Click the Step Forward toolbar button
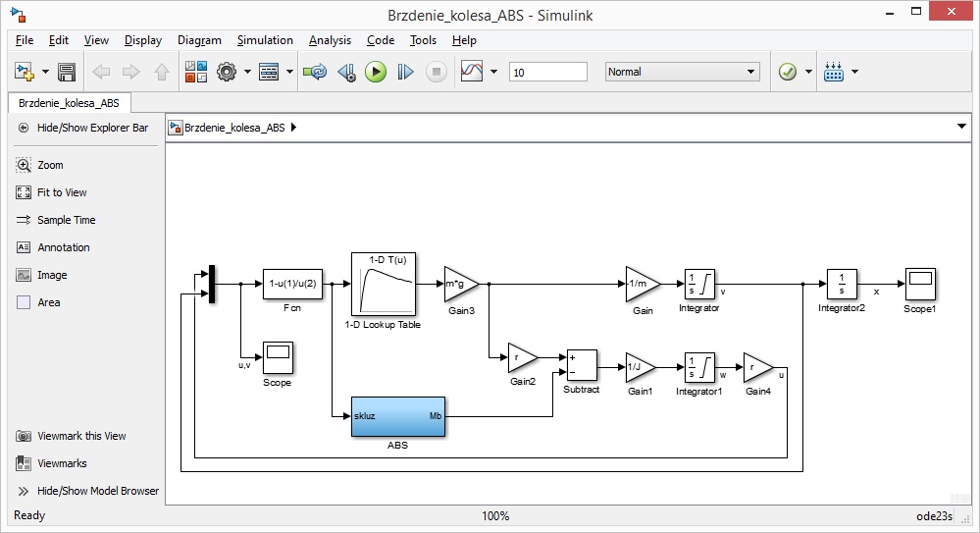Viewport: 980px width, 533px height. click(x=405, y=72)
